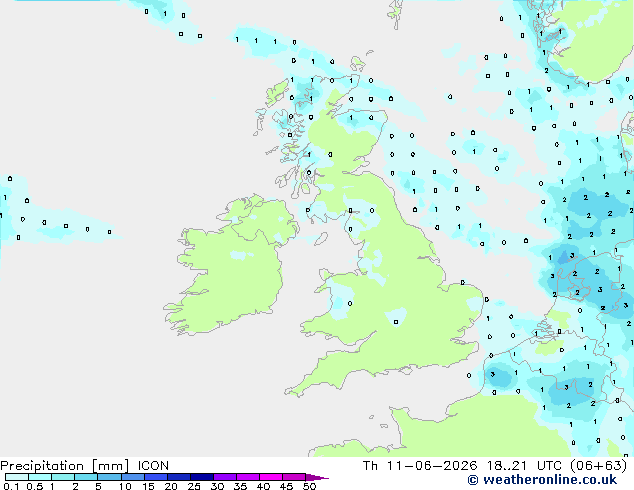Click the "ICON" model name label
634x490 pixels.
[153, 466]
